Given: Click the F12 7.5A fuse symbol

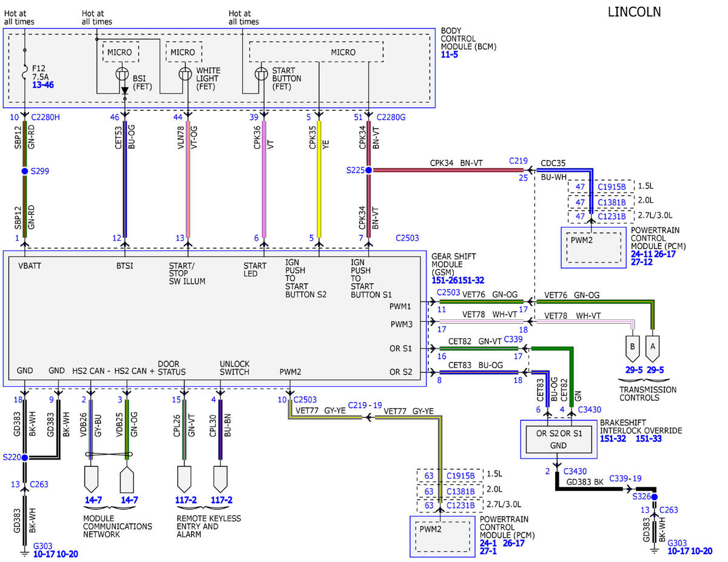Looking at the screenshot, I should click(24, 75).
